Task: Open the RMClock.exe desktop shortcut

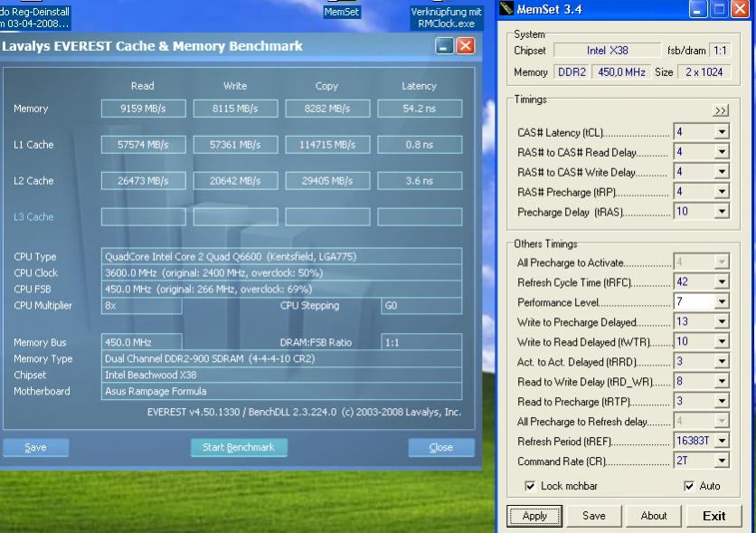Action: pos(446,17)
